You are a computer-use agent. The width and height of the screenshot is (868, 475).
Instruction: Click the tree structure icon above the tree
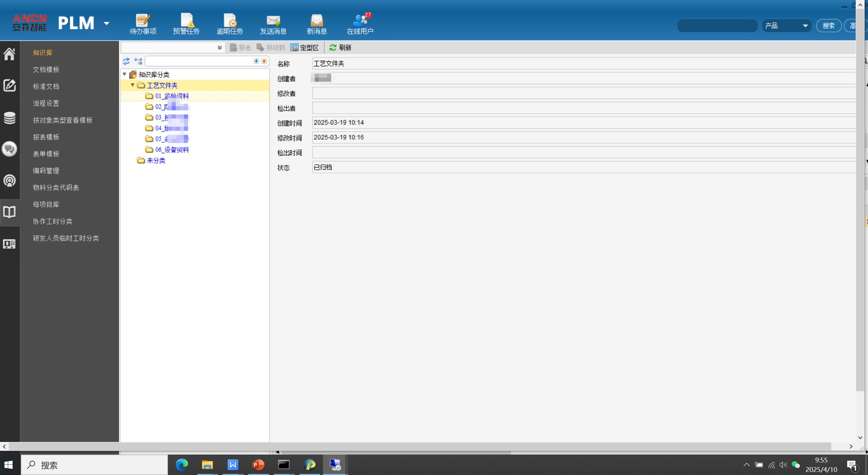(138, 61)
